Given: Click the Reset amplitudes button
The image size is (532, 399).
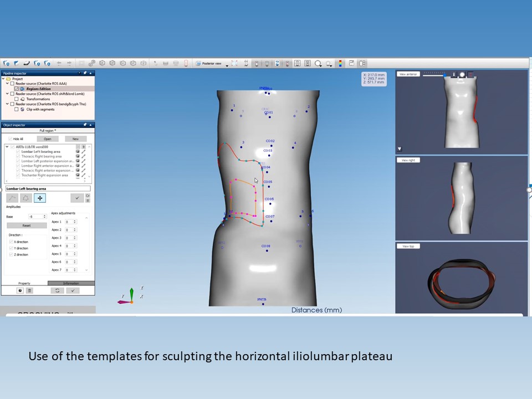Looking at the screenshot, I should pyautogui.click(x=27, y=226).
